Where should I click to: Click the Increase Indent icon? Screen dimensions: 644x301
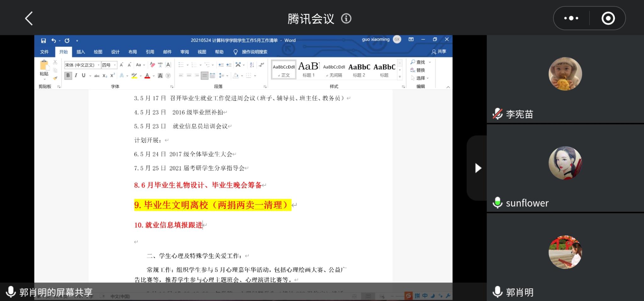(229, 65)
